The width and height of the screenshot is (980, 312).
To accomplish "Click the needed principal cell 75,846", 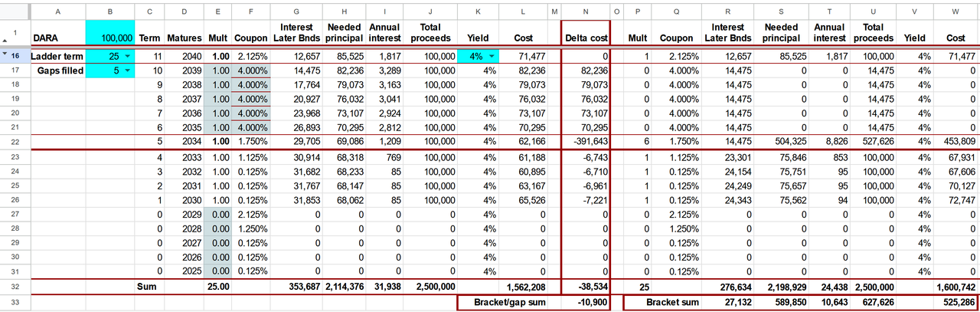I will [x=779, y=156].
